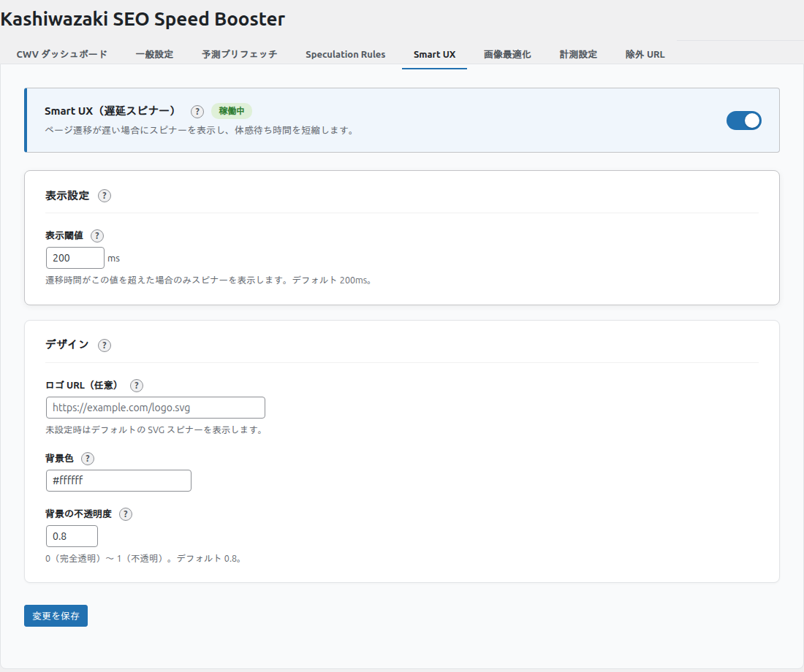Open the Smart UX（遅延スピナー）help icon
This screenshot has height=672, width=804.
click(196, 112)
